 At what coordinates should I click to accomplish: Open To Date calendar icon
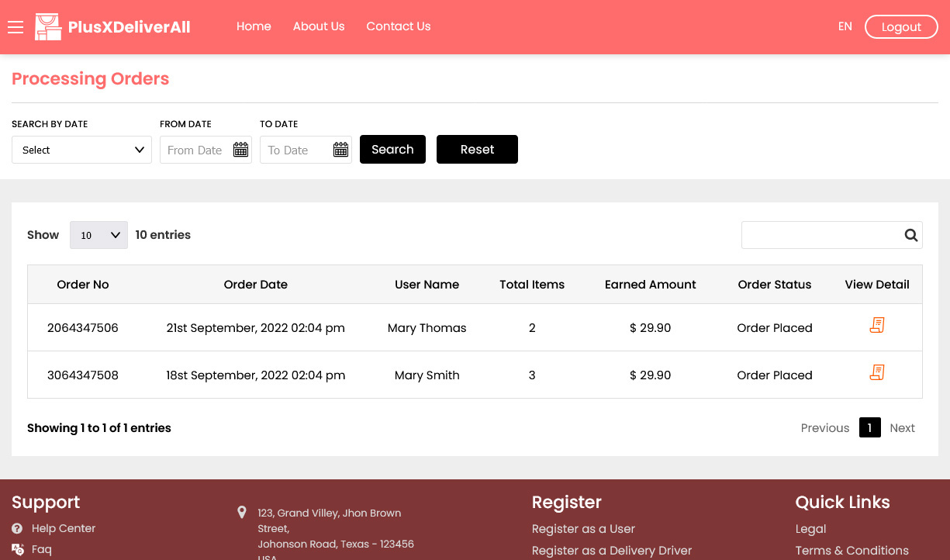click(x=341, y=150)
